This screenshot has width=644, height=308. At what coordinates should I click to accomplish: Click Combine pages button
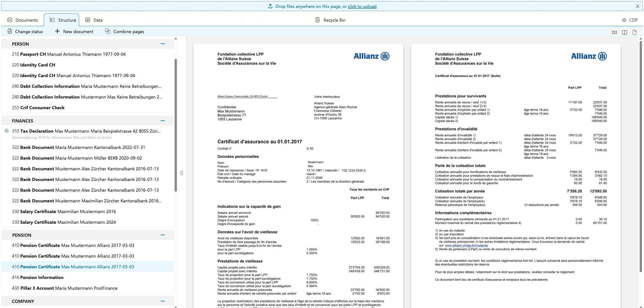(x=125, y=31)
